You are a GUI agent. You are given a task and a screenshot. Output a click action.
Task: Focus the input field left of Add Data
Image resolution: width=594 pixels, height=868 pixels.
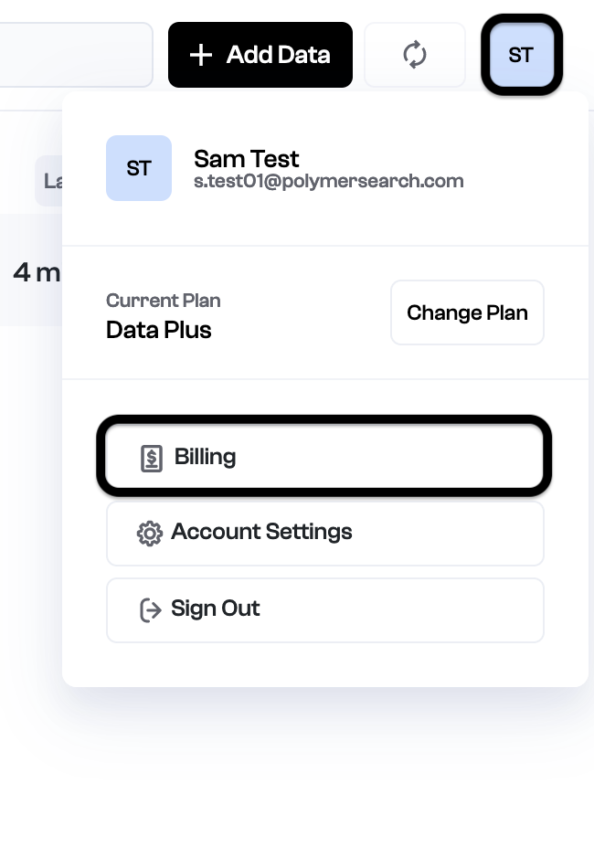(77, 55)
